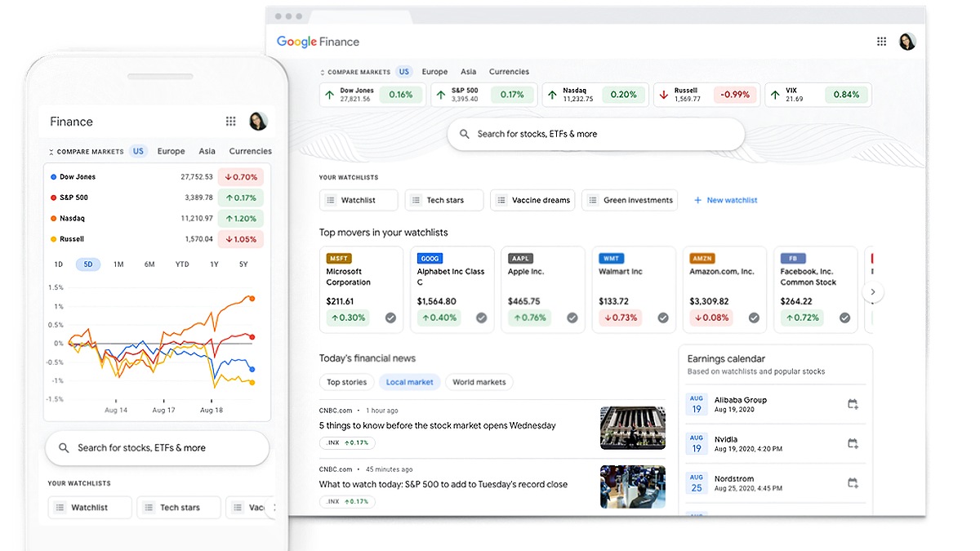Viewport: 980px width, 551px height.
Task: Click orange Nasdaq endpoint on phone chart
Action: pos(252,299)
